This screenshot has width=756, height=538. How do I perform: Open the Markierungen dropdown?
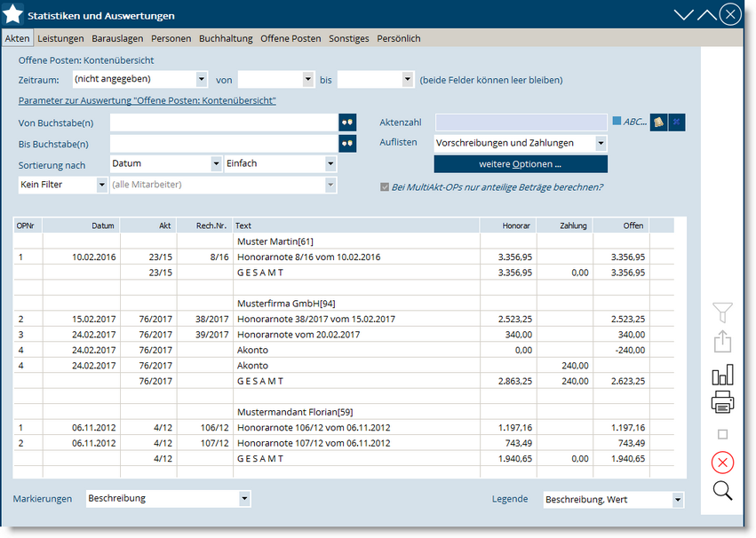tap(244, 499)
